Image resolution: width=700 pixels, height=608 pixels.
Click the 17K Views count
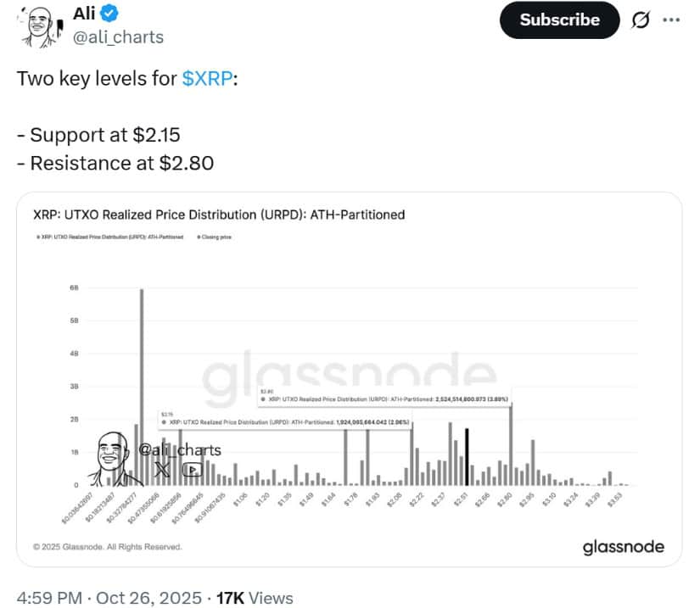(255, 598)
